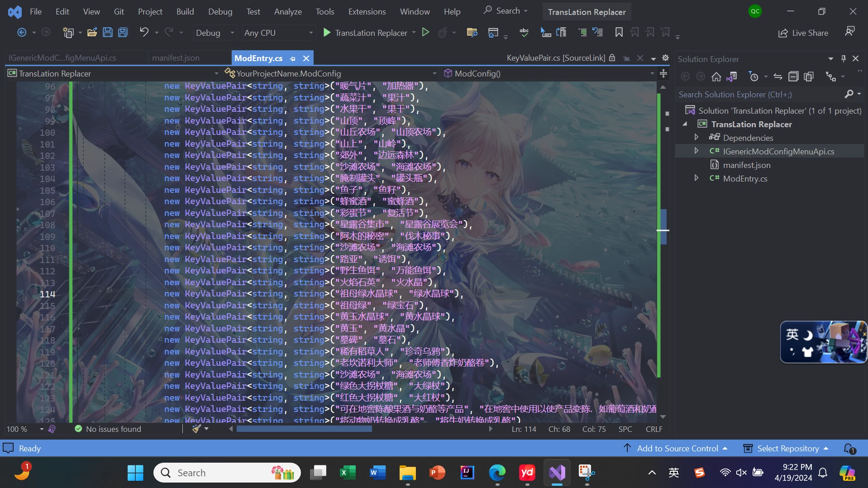Image resolution: width=868 pixels, height=488 pixels.
Task: Click the Search box in title bar
Action: tap(506, 11)
